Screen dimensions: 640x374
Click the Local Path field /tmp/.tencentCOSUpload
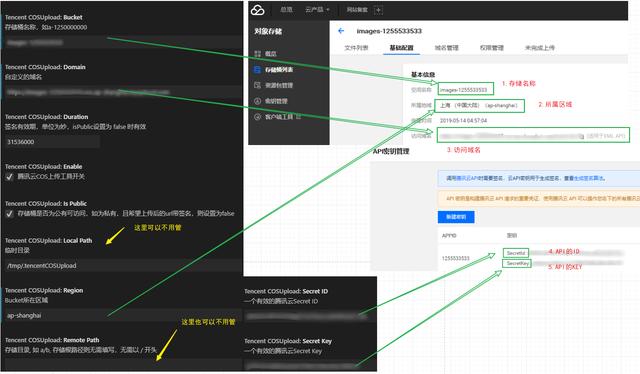(123, 265)
